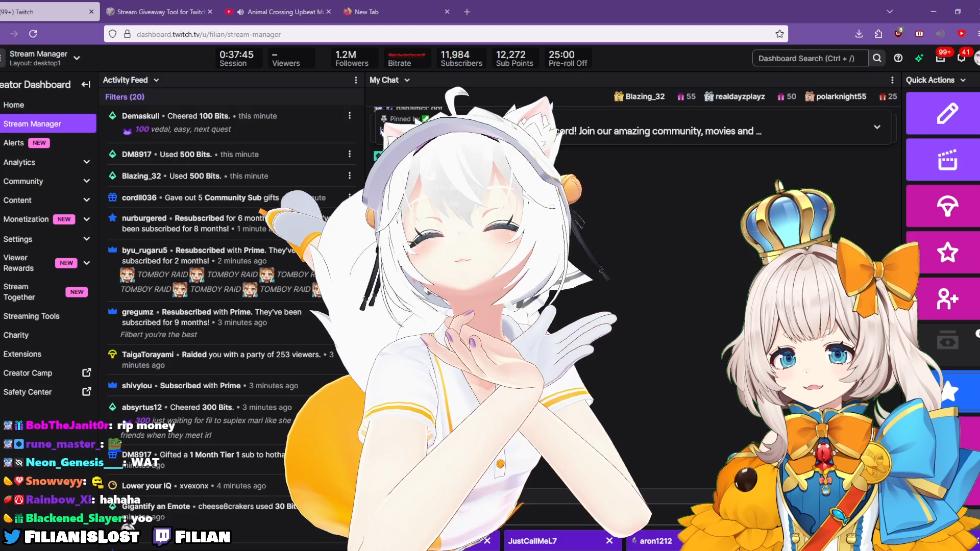The image size is (980, 551).
Task: Expand the pinned chat message chevron
Action: click(x=877, y=127)
